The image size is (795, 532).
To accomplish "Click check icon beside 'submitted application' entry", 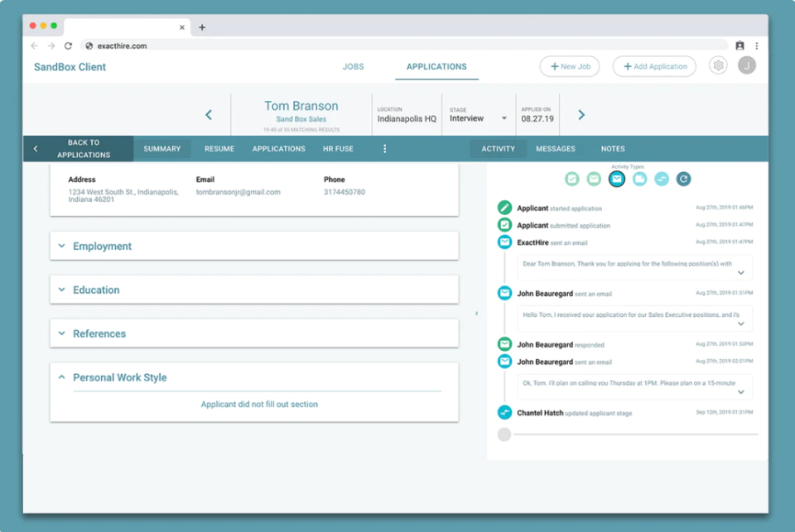I will [x=504, y=224].
